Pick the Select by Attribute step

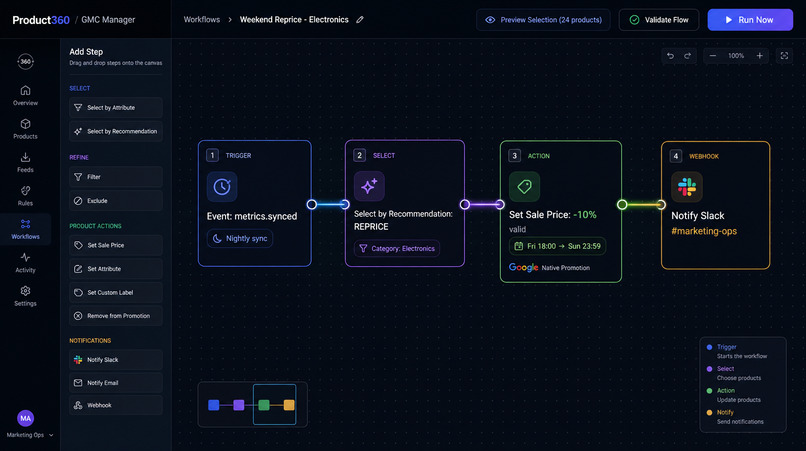pos(116,107)
